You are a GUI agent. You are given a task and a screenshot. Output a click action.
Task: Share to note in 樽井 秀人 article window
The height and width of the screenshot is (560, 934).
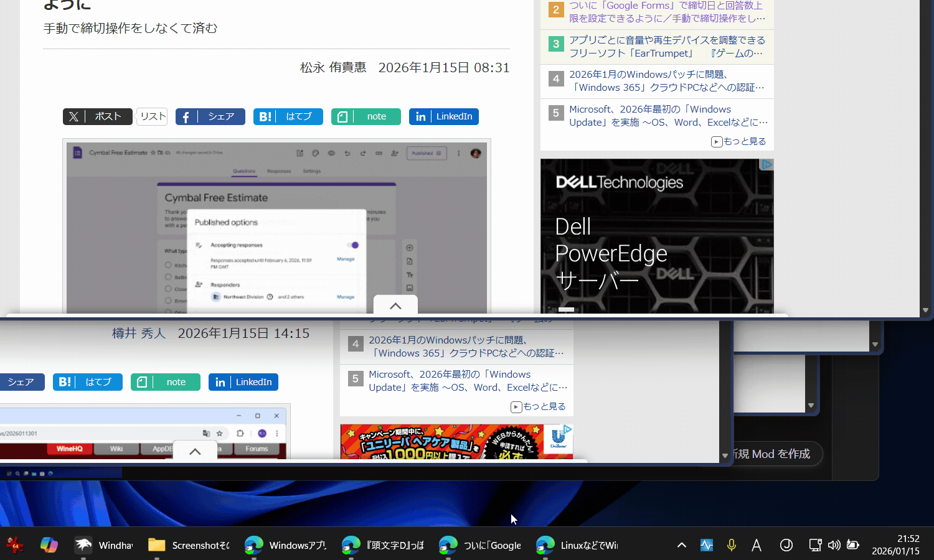[x=166, y=382]
